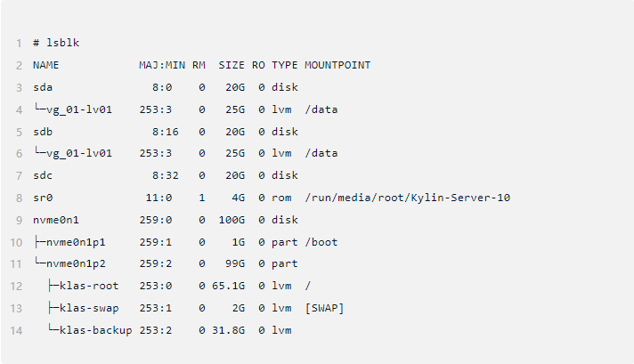Click the [SWAP] mountpoint text

pos(324,308)
